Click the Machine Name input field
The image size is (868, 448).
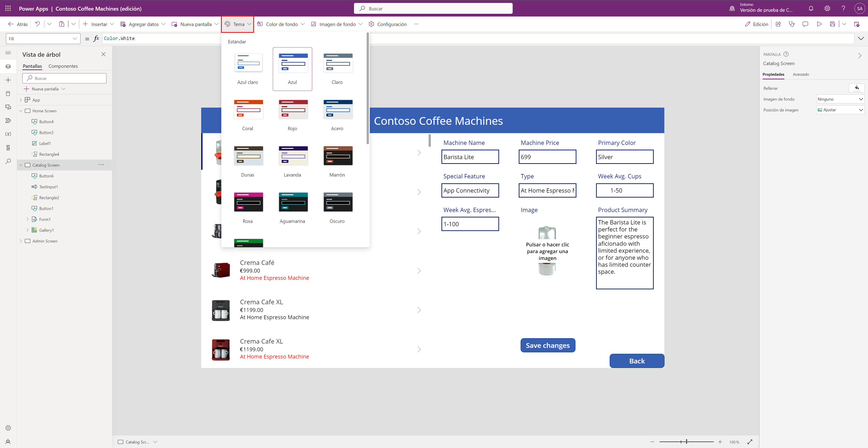[x=470, y=157]
